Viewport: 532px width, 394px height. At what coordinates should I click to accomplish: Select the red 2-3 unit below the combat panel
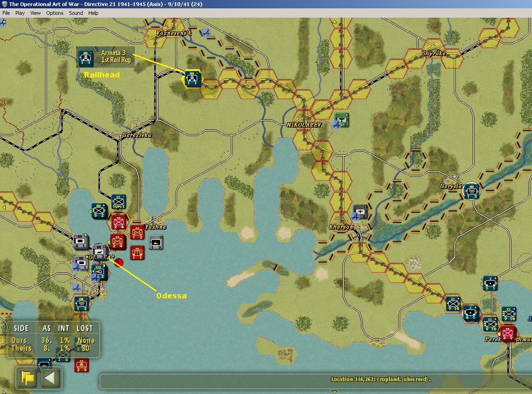click(x=81, y=365)
